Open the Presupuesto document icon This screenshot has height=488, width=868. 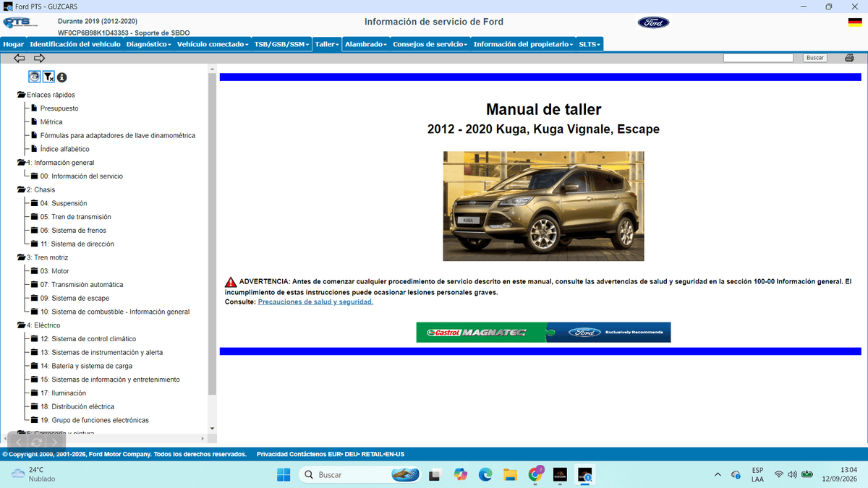pos(33,108)
